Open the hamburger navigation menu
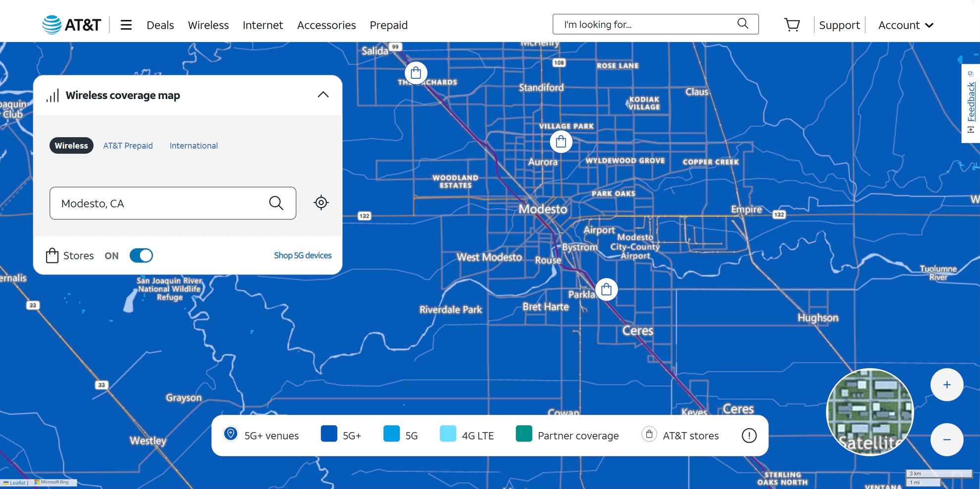980x489 pixels. [126, 25]
